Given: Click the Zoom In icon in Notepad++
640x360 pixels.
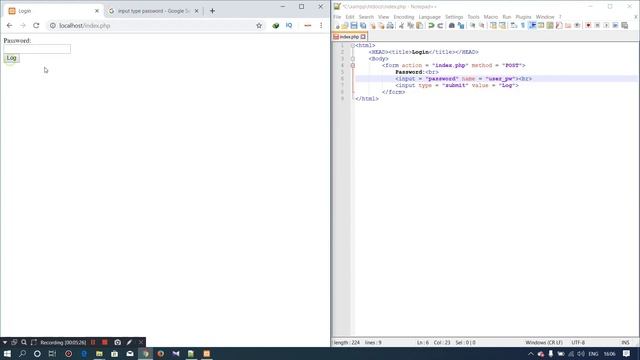Looking at the screenshot, I should [472, 26].
